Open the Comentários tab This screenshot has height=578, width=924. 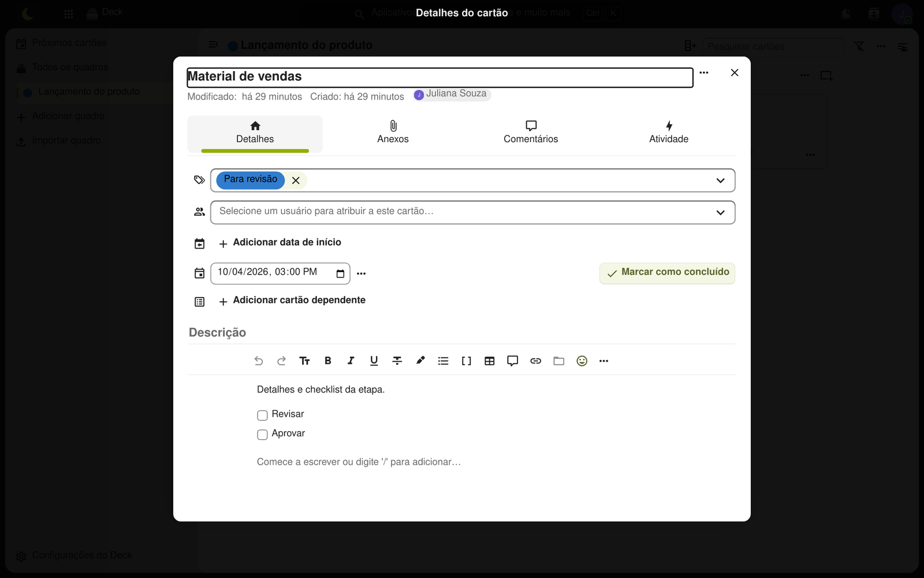(531, 134)
